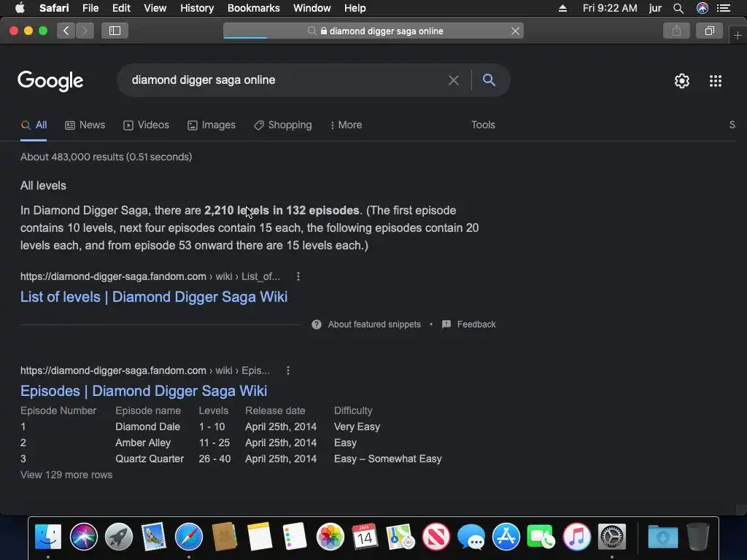The image size is (747, 560).
Task: Open Photos app in the Dock
Action: tap(330, 537)
